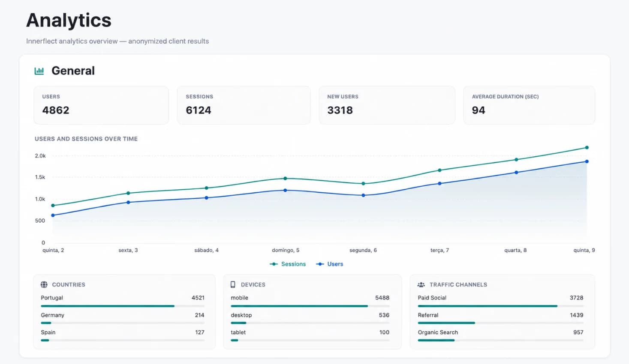
Task: Click the value 3728 for Paid Social
Action: coord(577,298)
